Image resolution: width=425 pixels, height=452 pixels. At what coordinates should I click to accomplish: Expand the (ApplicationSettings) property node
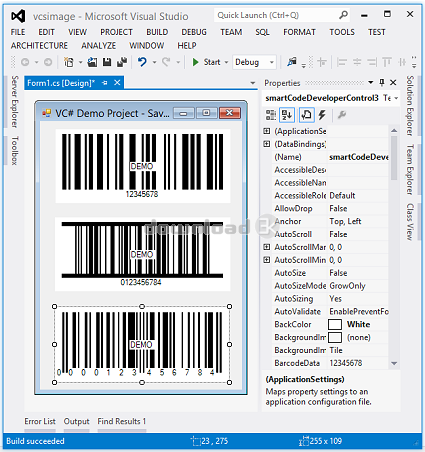pyautogui.click(x=267, y=131)
